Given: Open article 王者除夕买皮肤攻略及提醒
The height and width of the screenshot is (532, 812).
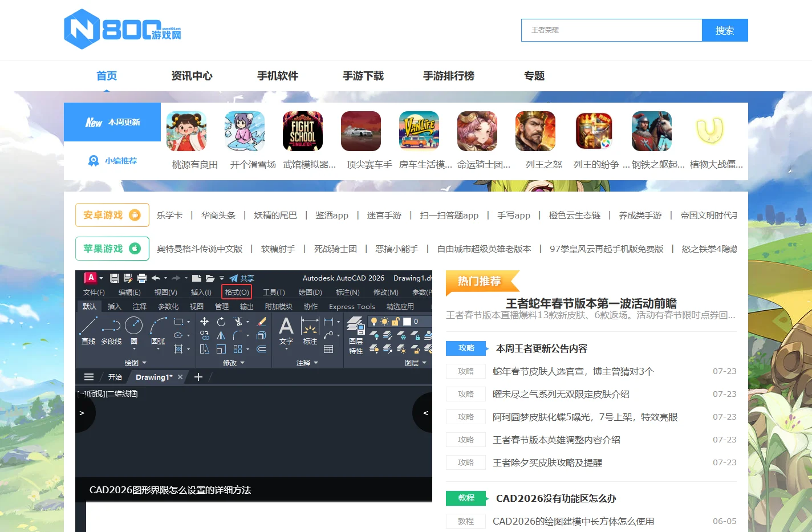Looking at the screenshot, I should (547, 462).
